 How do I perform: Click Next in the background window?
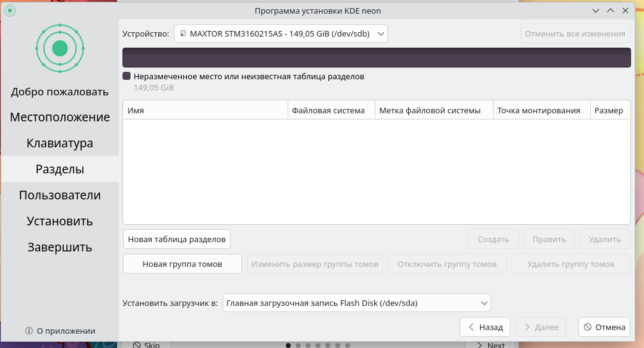(491, 345)
